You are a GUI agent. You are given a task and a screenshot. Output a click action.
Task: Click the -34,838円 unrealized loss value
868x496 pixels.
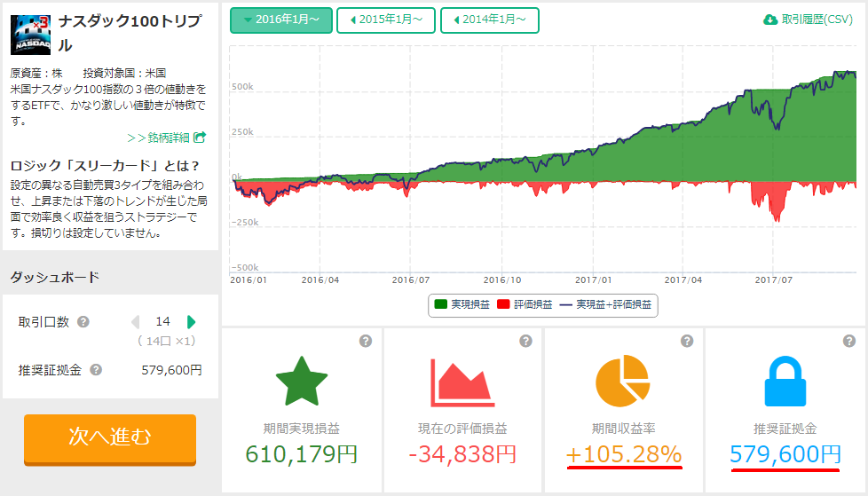[462, 454]
